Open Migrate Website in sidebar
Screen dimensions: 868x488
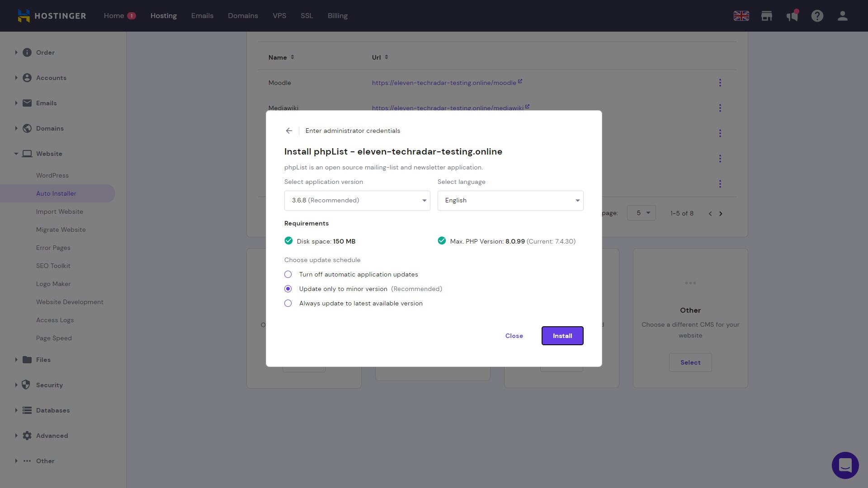tap(61, 230)
